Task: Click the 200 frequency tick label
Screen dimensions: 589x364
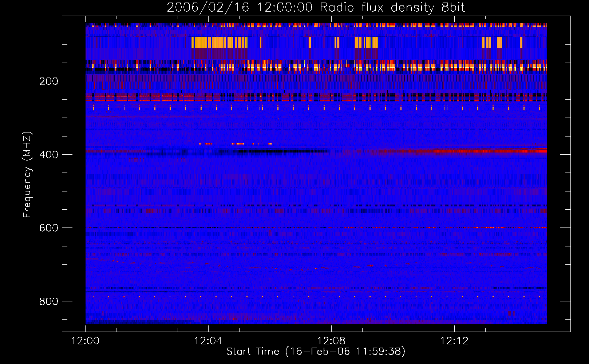Action: [x=49, y=81]
